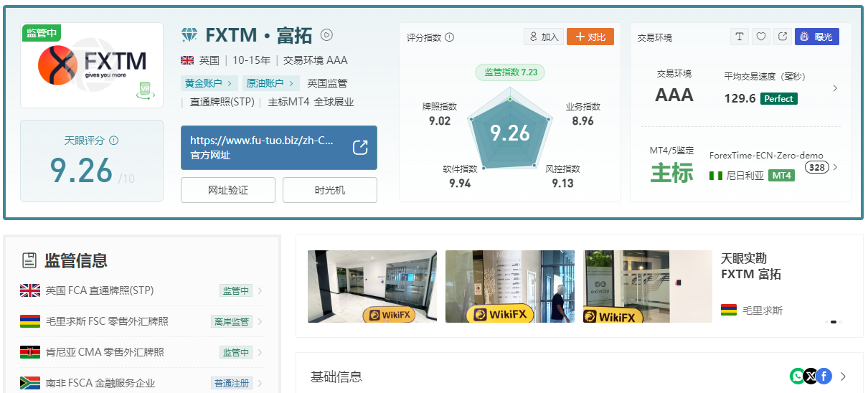The height and width of the screenshot is (393, 868).
Task: Click the X social icon in 基础信息 row
Action: 811,376
